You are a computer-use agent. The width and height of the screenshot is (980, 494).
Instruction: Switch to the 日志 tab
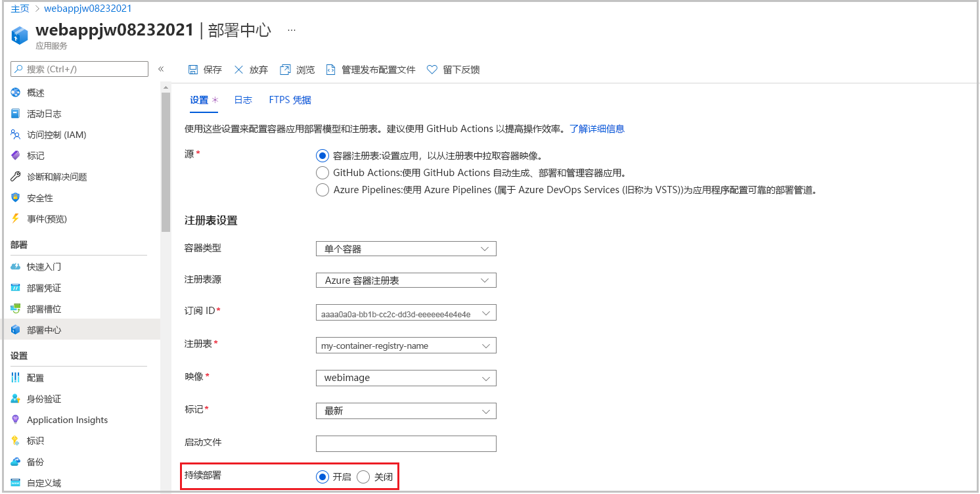243,100
